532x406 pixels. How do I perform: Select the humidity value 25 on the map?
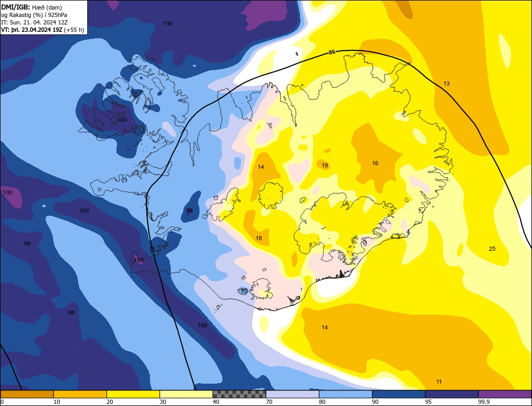(492, 249)
